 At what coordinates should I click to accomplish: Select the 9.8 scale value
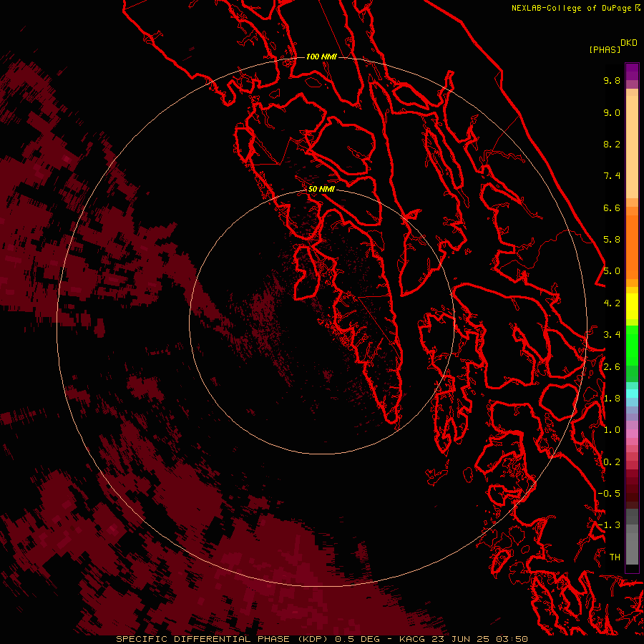pyautogui.click(x=612, y=80)
